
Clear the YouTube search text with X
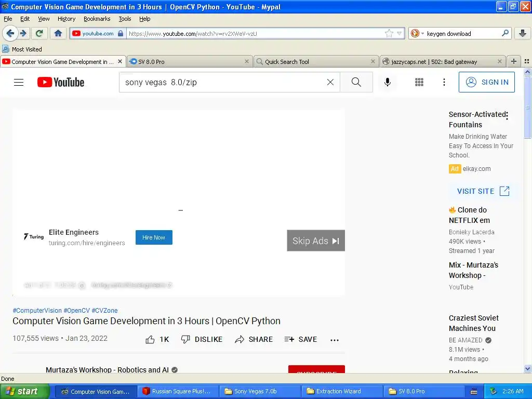coord(330,82)
